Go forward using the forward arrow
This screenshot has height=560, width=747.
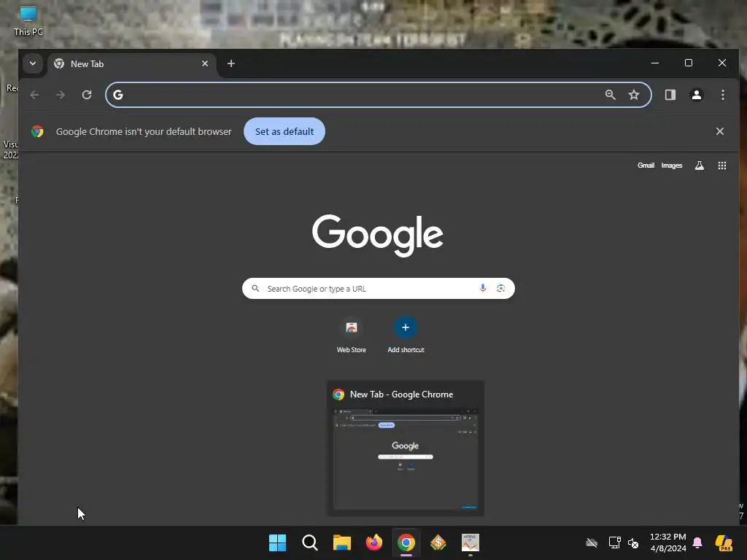point(61,95)
